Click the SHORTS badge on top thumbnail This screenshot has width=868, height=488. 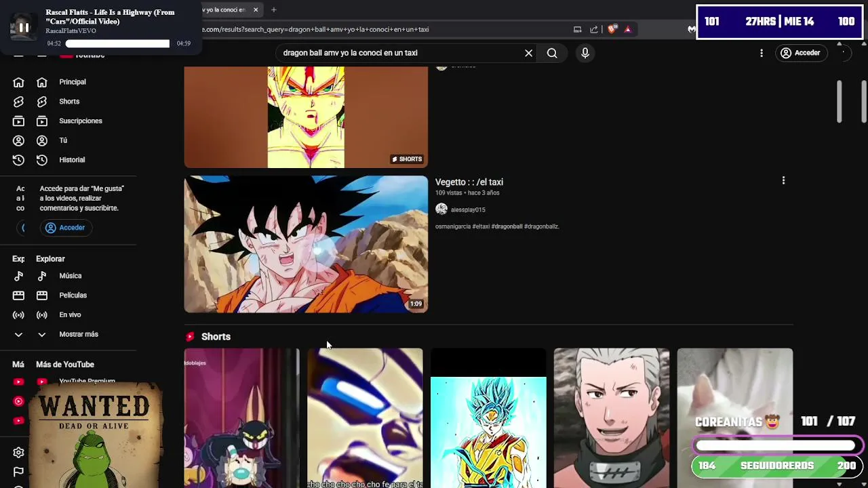pyautogui.click(x=407, y=159)
